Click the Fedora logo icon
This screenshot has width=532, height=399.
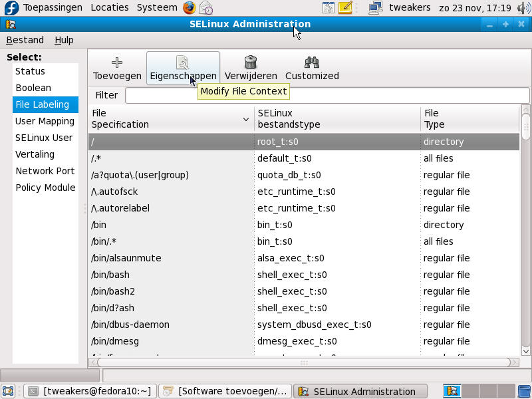tap(11, 7)
